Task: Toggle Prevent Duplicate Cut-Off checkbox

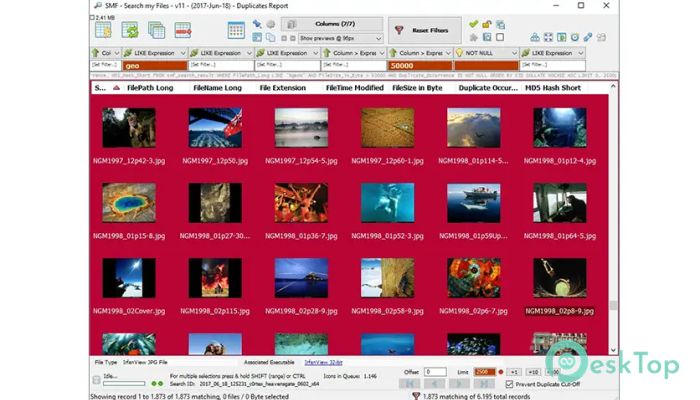Action: [x=509, y=384]
